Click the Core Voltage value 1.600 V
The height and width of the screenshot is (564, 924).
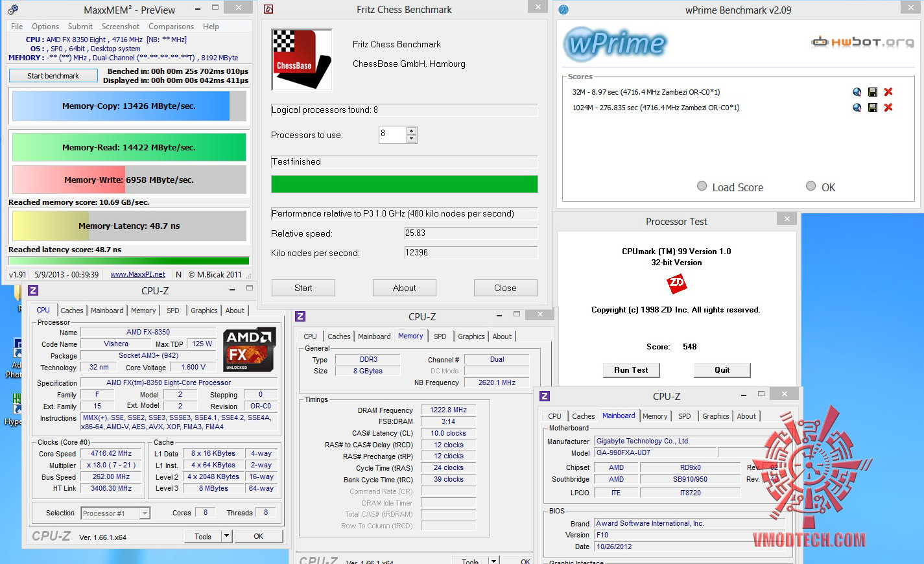click(x=193, y=367)
